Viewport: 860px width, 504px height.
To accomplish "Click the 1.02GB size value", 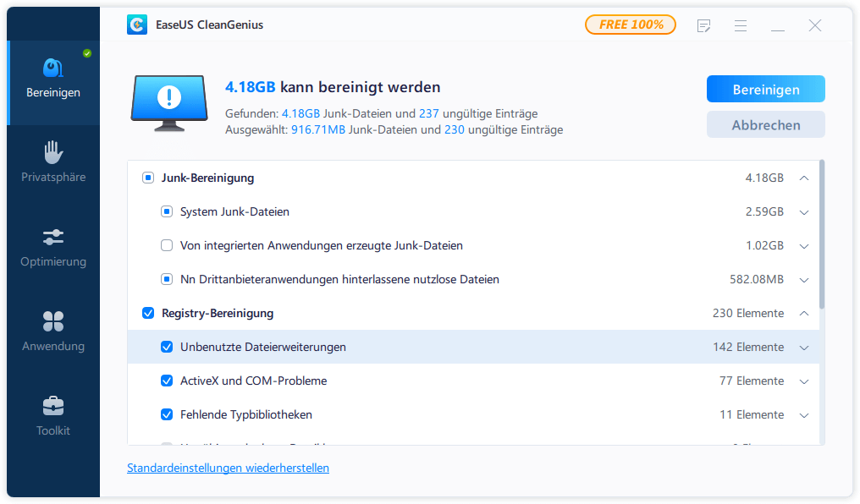I will 764,246.
